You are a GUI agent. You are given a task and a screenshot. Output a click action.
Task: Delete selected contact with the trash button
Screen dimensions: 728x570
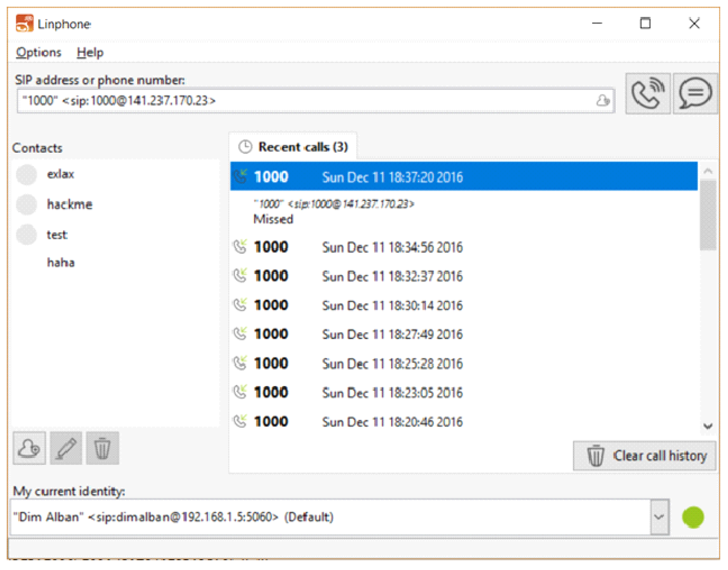pyautogui.click(x=103, y=448)
